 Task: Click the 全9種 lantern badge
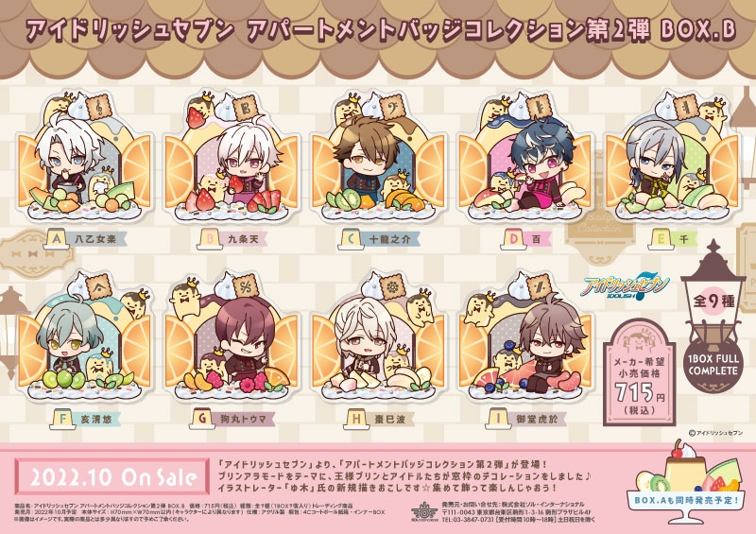point(713,301)
